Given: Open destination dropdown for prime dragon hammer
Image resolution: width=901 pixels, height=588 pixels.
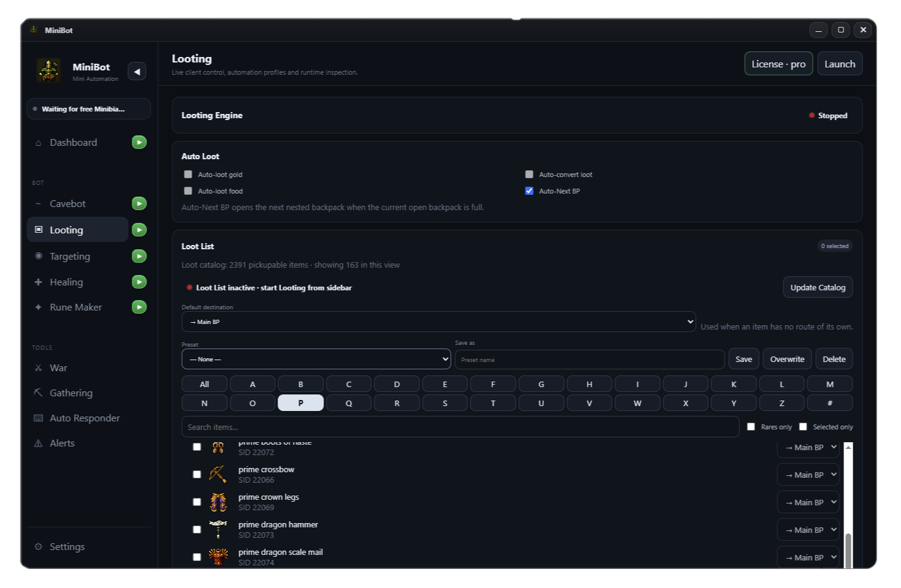Looking at the screenshot, I should (808, 530).
